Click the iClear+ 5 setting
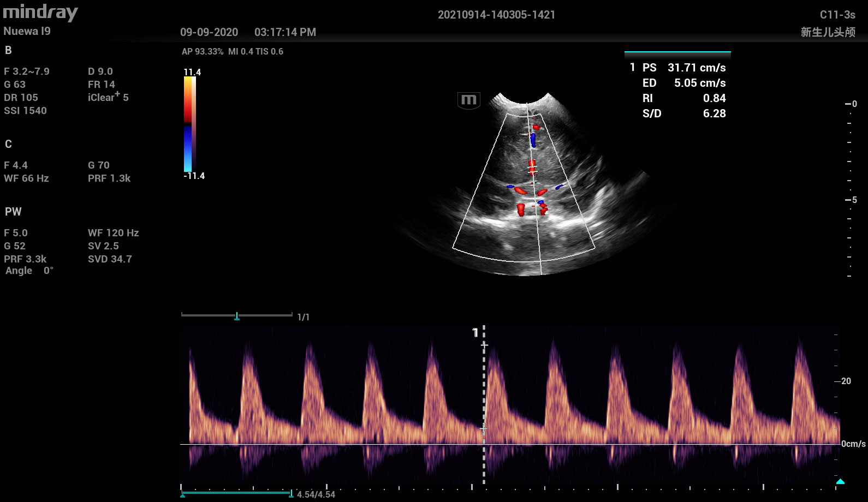Screen dimensions: 868x502 click(x=108, y=97)
